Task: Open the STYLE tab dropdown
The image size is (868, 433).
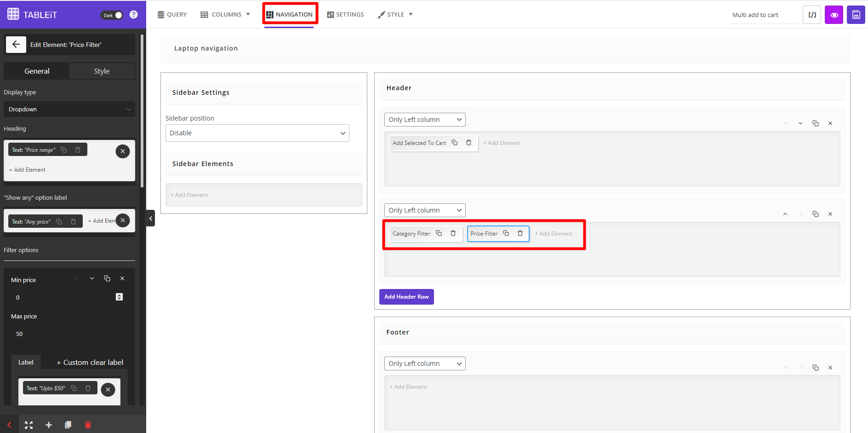Action: point(395,15)
